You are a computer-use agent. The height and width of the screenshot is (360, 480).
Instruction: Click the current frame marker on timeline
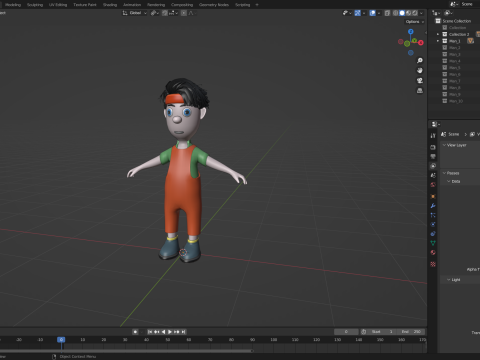click(61, 339)
